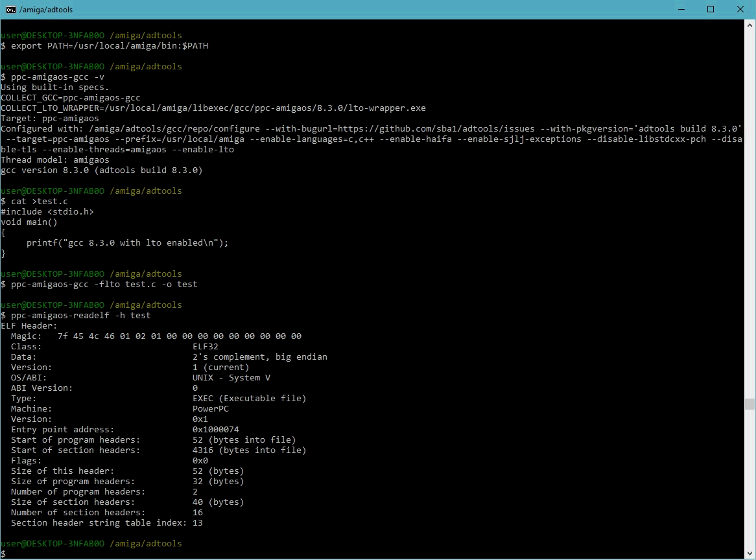The image size is (756, 560).
Task: Click the 'cat >test.c' command line
Action: [x=34, y=202]
